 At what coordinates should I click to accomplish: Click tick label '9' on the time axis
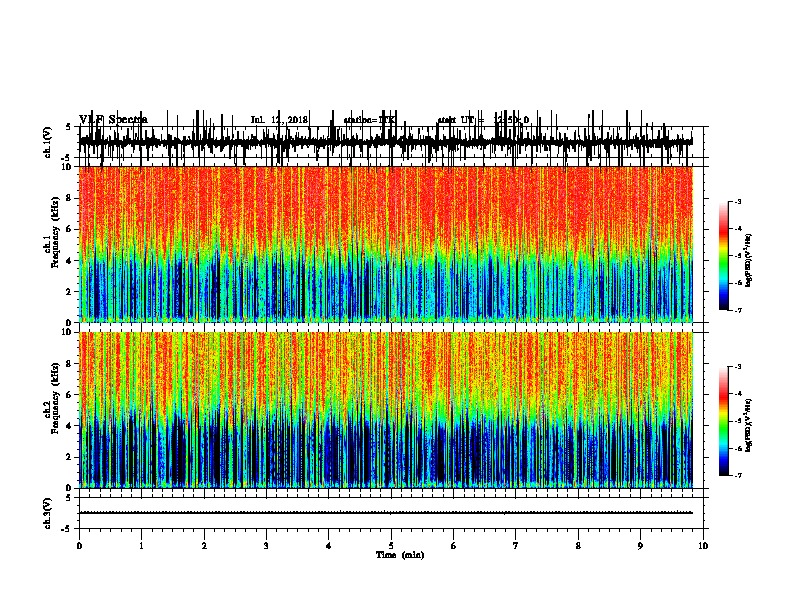(640, 546)
